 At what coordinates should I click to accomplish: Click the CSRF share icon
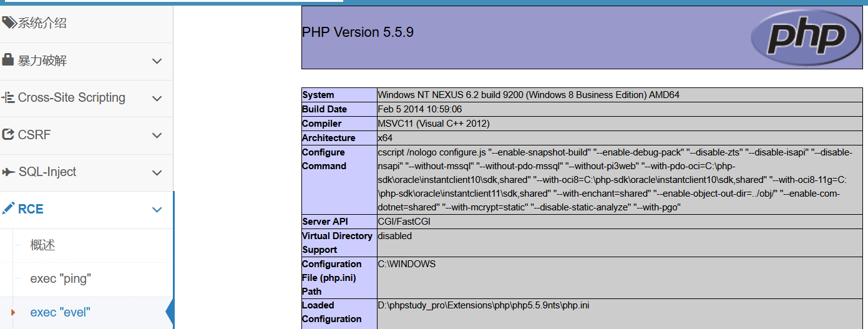pyautogui.click(x=8, y=134)
